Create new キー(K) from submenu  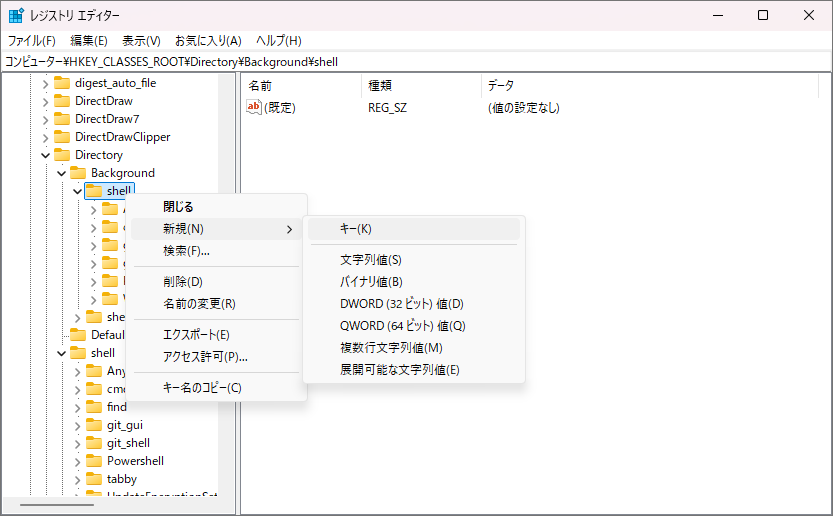(414, 229)
